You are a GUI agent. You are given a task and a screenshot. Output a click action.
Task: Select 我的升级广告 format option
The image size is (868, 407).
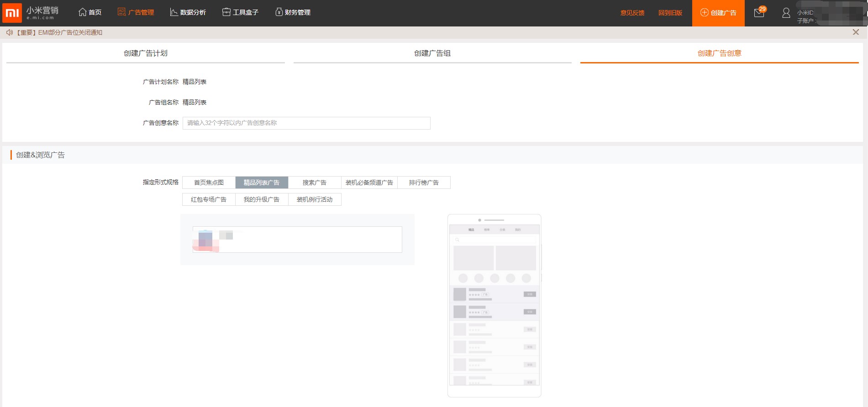(x=262, y=199)
